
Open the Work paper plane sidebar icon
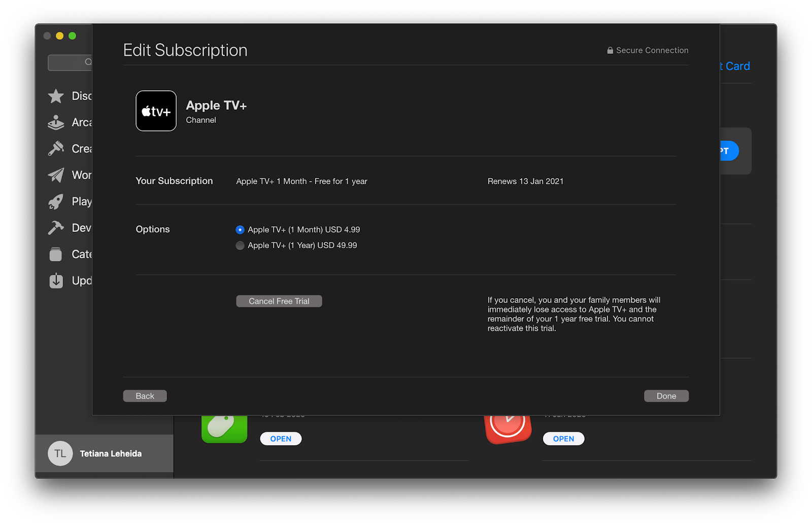pyautogui.click(x=56, y=175)
